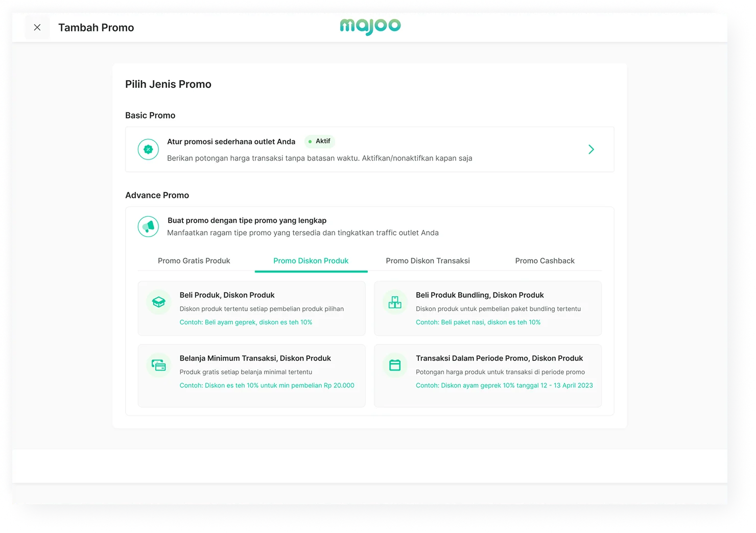The width and height of the screenshot is (756, 533).
Task: Click the box icon for Beli Produk, Diskon Produk
Action: [159, 302]
